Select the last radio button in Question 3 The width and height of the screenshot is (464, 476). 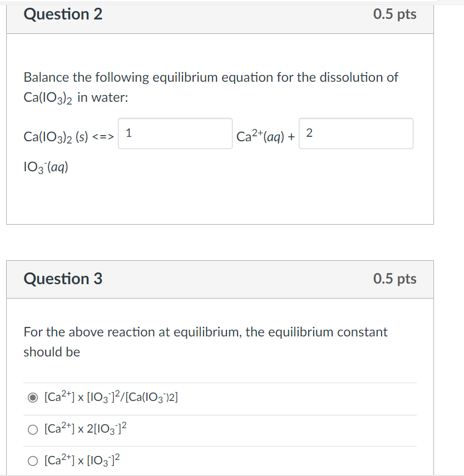coord(32,460)
